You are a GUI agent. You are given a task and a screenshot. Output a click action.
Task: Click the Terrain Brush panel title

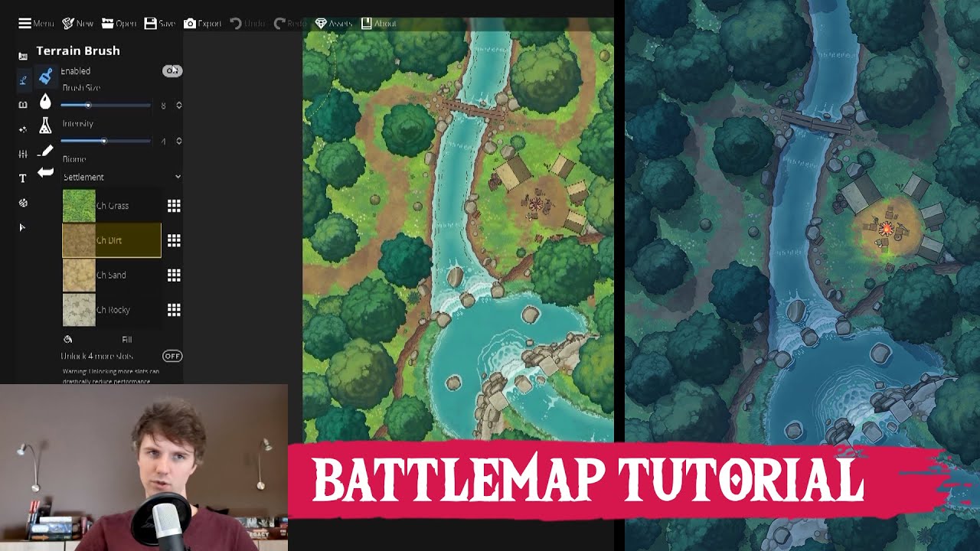pyautogui.click(x=78, y=51)
